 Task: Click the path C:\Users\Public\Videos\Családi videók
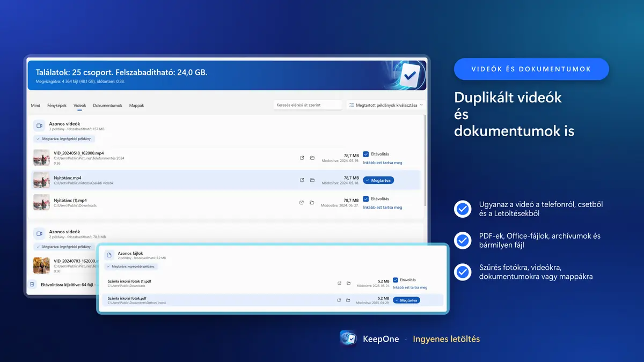(x=83, y=183)
